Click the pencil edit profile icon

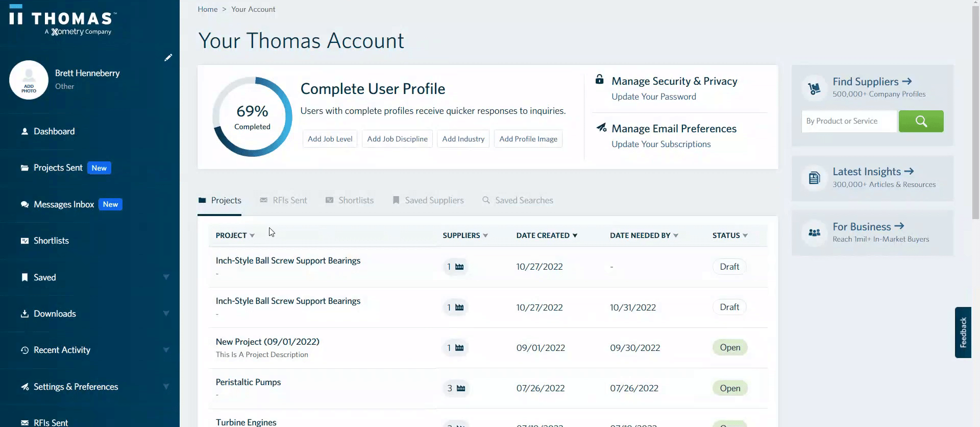pos(168,58)
